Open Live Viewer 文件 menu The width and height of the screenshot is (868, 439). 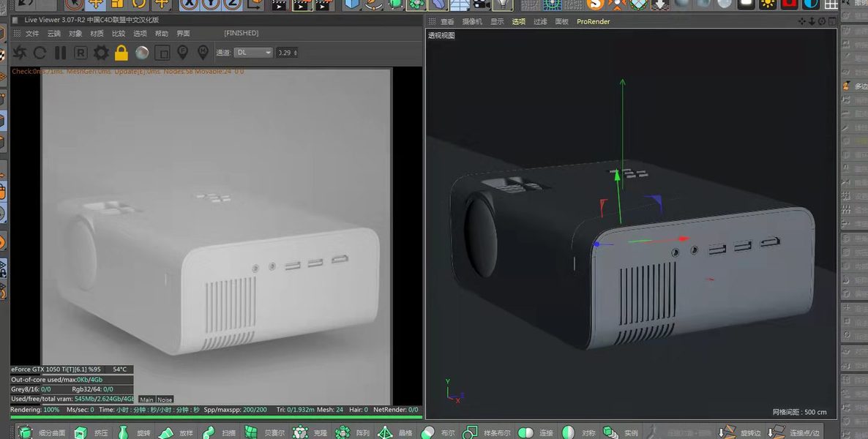[x=32, y=34]
